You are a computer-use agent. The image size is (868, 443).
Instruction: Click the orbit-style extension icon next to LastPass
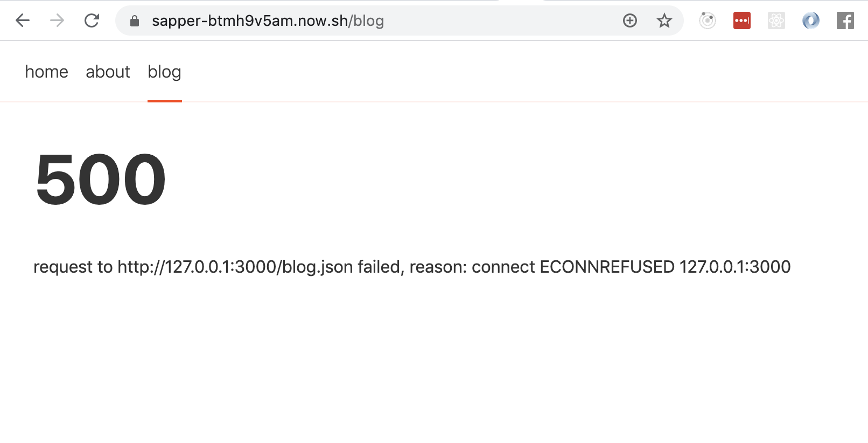tap(708, 20)
